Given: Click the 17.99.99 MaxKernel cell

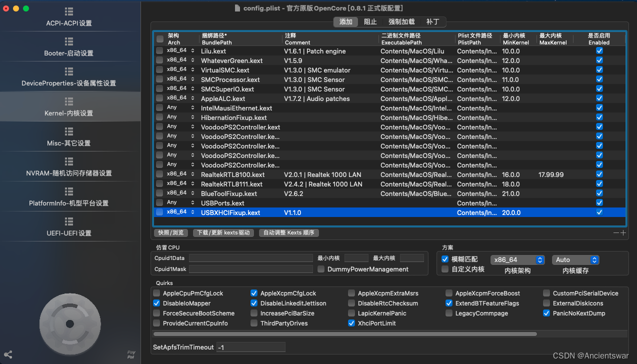Looking at the screenshot, I should click(x=551, y=174).
